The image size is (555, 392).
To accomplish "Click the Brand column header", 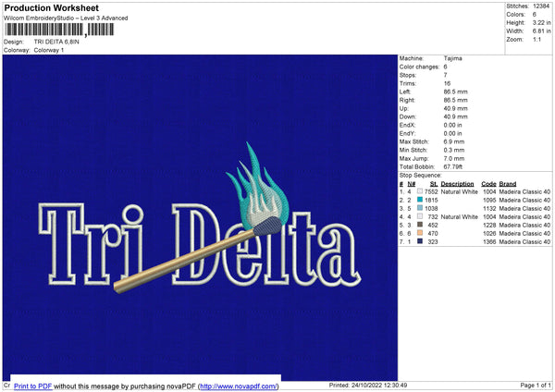I will coord(508,184).
